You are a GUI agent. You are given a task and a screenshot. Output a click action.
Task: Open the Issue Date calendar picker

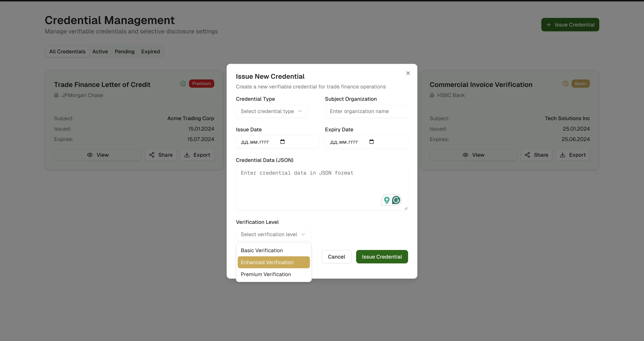point(282,142)
